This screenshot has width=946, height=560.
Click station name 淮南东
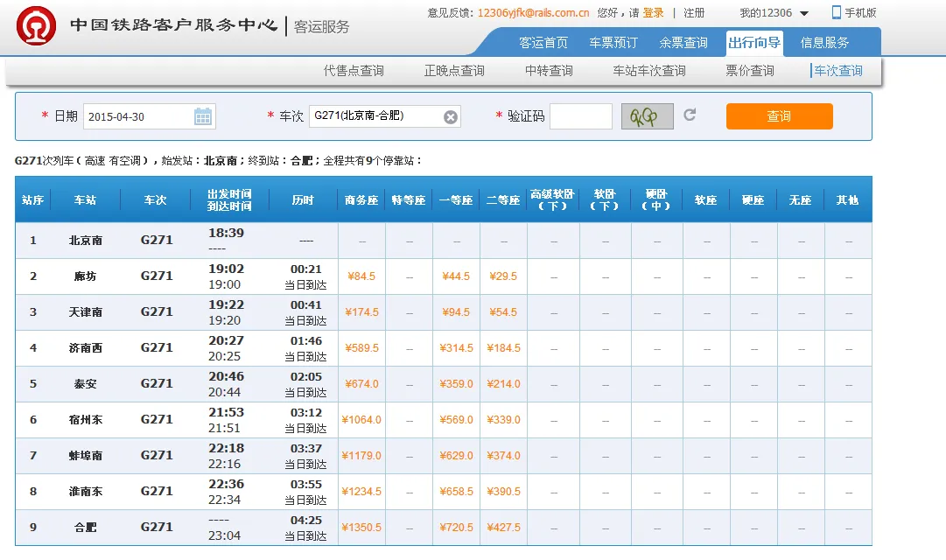click(x=85, y=491)
